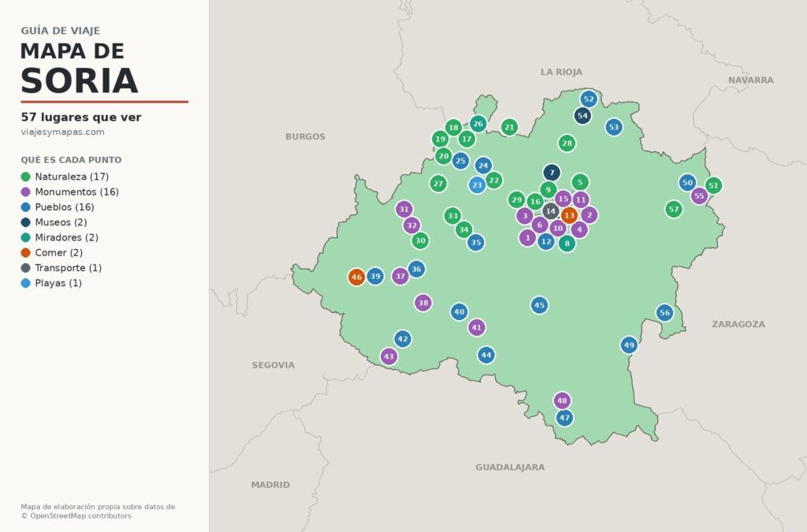The image size is (807, 532).
Task: Click the dark museum marker 7
Action: click(552, 173)
